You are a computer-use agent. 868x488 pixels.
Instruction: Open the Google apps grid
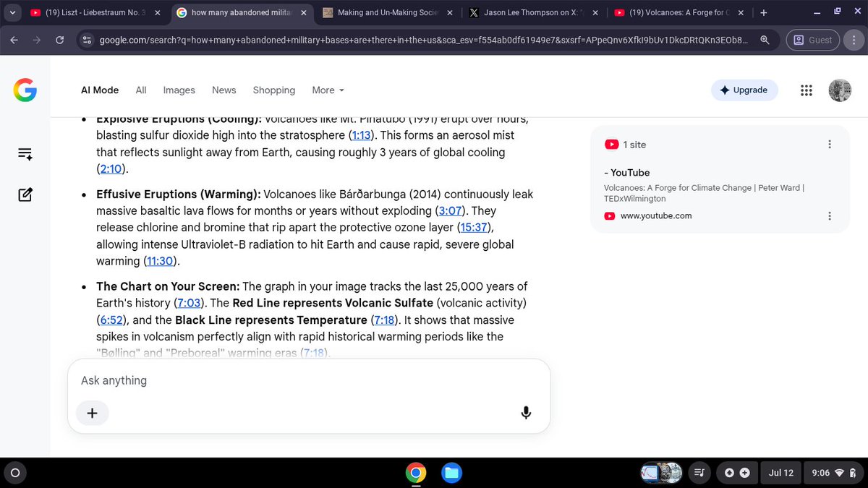pyautogui.click(x=807, y=90)
